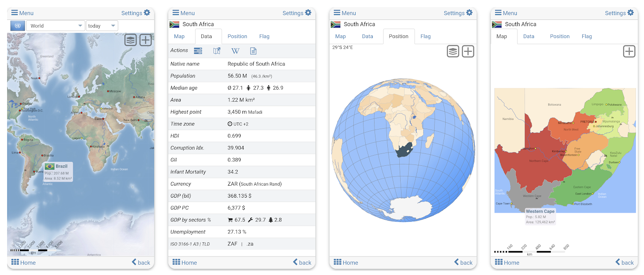Click the back link in the Data panel
This screenshot has height=275, width=644.
[x=302, y=263]
